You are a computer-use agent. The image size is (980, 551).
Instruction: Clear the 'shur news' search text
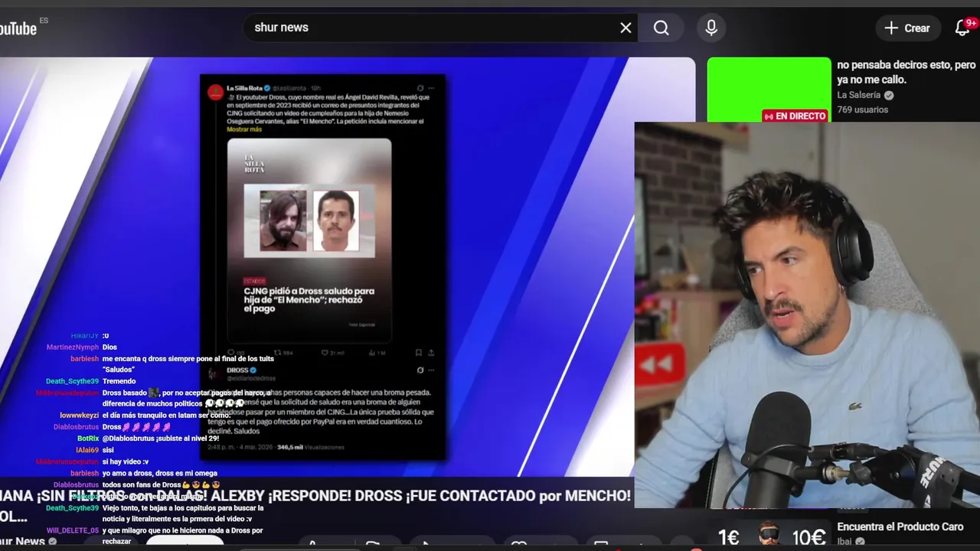point(626,28)
